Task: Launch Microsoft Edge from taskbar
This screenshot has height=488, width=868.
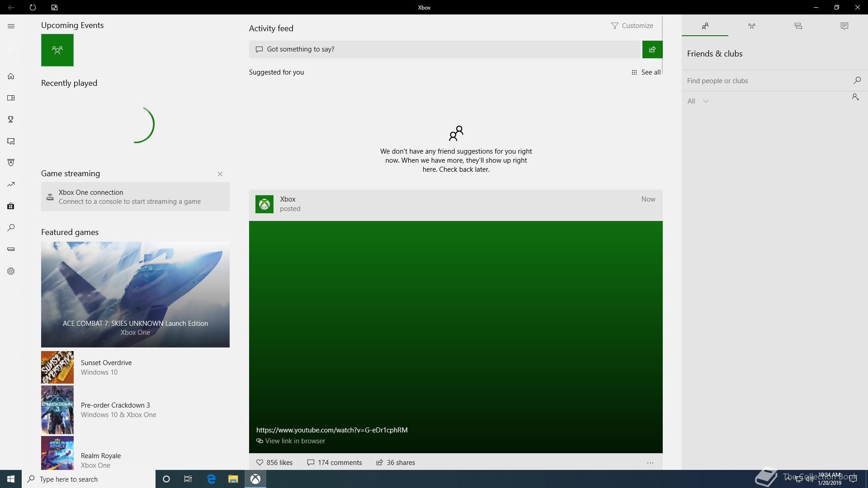Action: pyautogui.click(x=211, y=479)
